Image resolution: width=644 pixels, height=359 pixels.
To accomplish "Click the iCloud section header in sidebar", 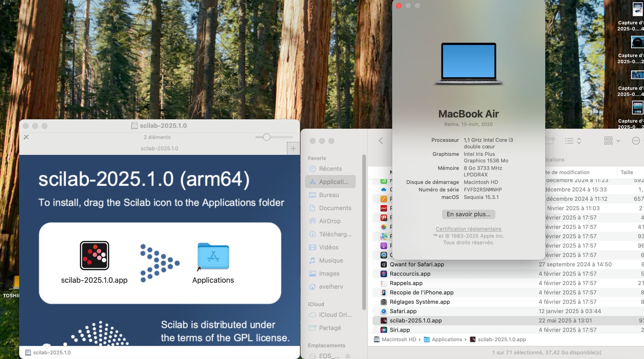I will pos(316,304).
